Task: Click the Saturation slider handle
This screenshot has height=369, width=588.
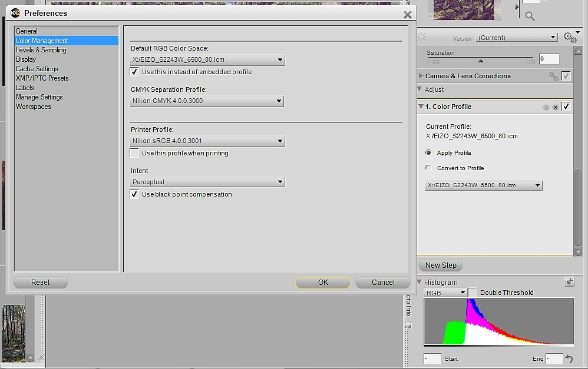Action: pyautogui.click(x=480, y=61)
